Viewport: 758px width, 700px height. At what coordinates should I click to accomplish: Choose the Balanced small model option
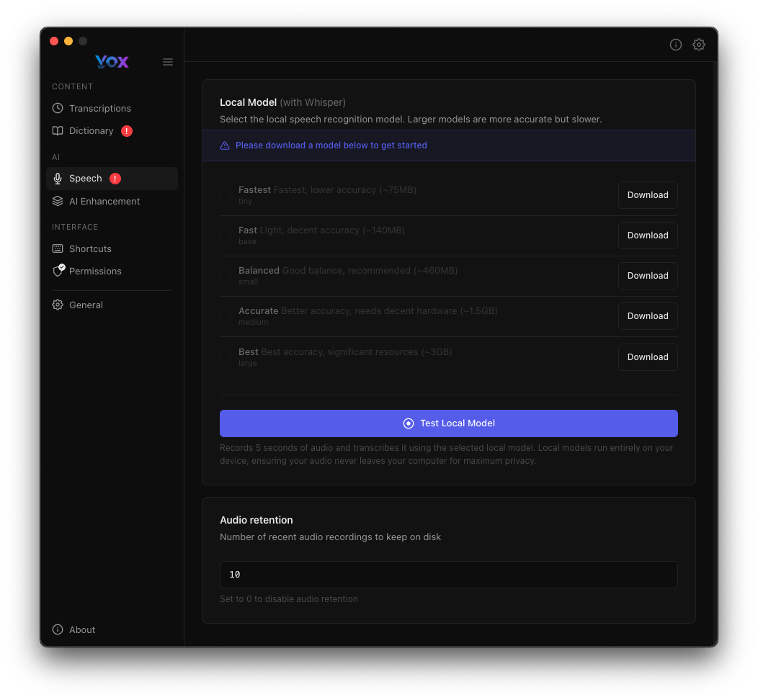(226, 275)
